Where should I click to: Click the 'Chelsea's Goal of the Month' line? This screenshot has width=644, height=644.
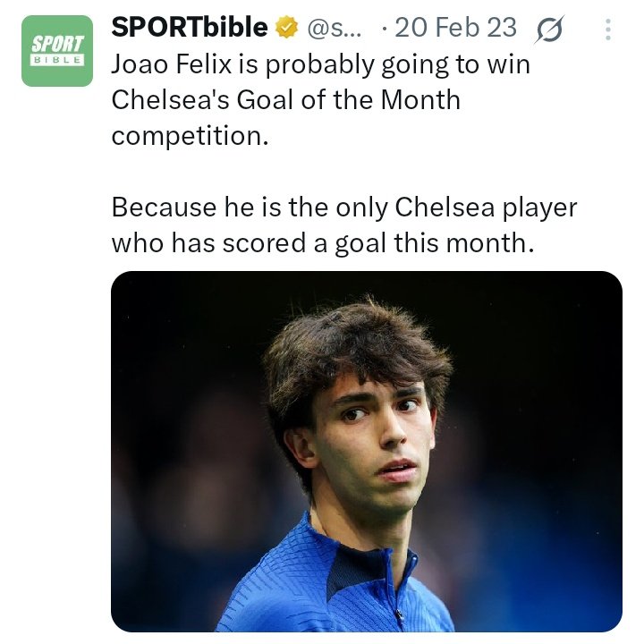click(x=286, y=100)
